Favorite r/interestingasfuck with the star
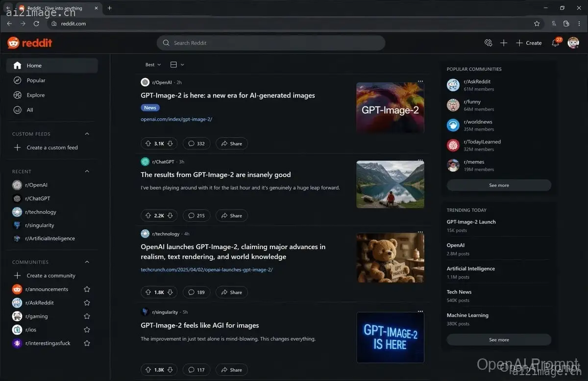588x381 pixels. coord(87,343)
